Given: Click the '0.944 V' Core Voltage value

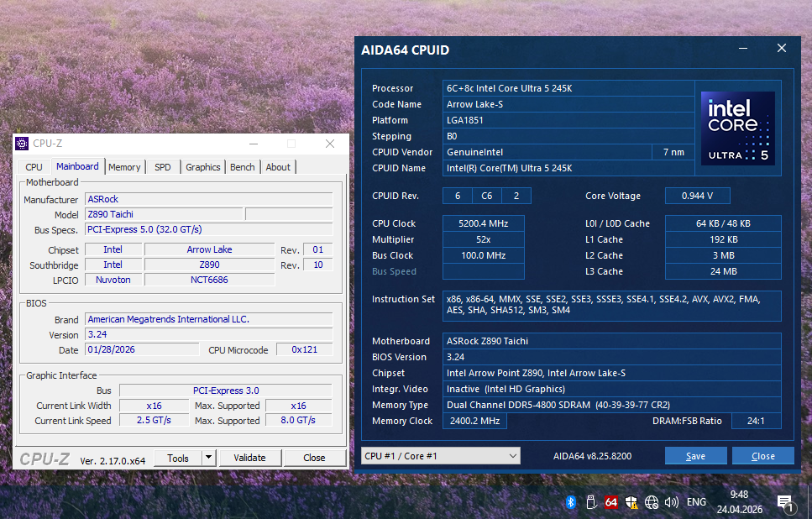Looking at the screenshot, I should click(x=697, y=196).
